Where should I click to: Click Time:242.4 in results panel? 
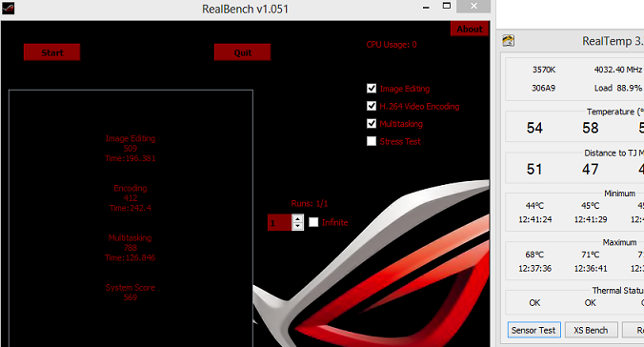click(131, 208)
